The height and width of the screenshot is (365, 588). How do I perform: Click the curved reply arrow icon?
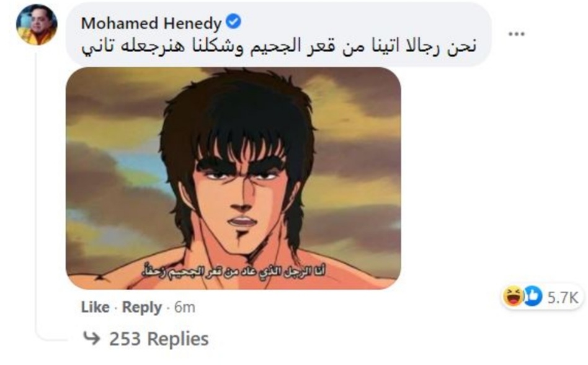coord(92,338)
